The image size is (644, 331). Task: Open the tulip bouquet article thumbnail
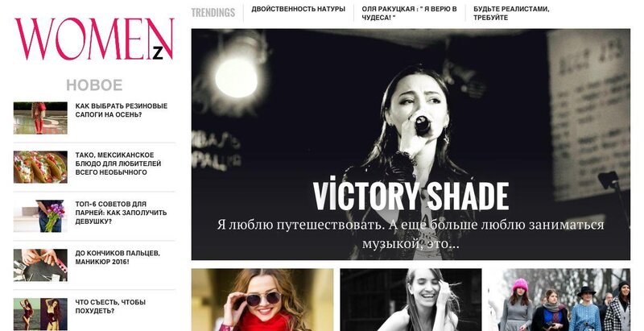click(x=40, y=216)
